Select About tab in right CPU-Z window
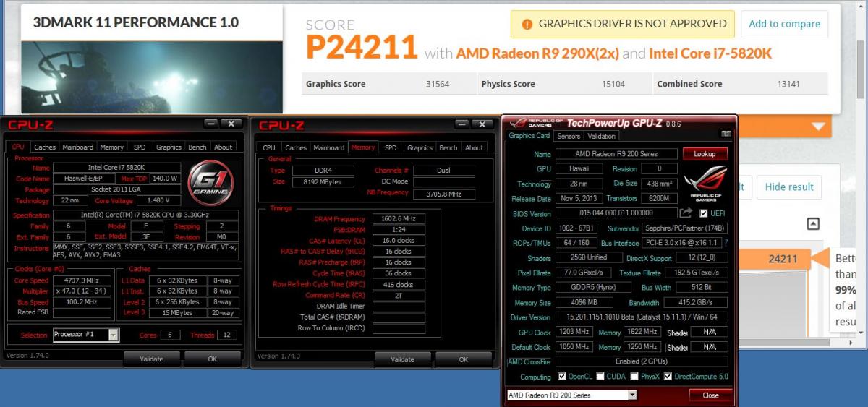This screenshot has height=407, width=868. pyautogui.click(x=475, y=147)
